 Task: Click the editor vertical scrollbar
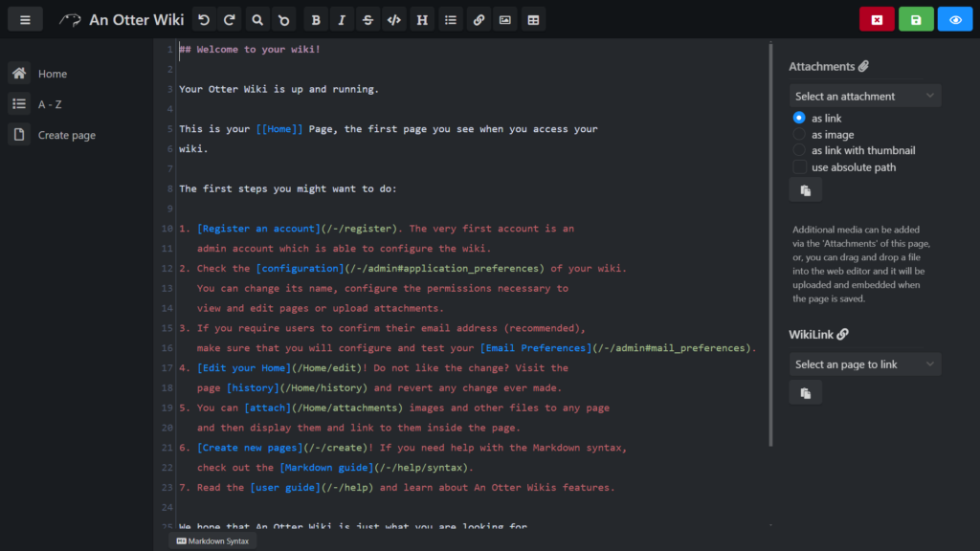coord(770,244)
